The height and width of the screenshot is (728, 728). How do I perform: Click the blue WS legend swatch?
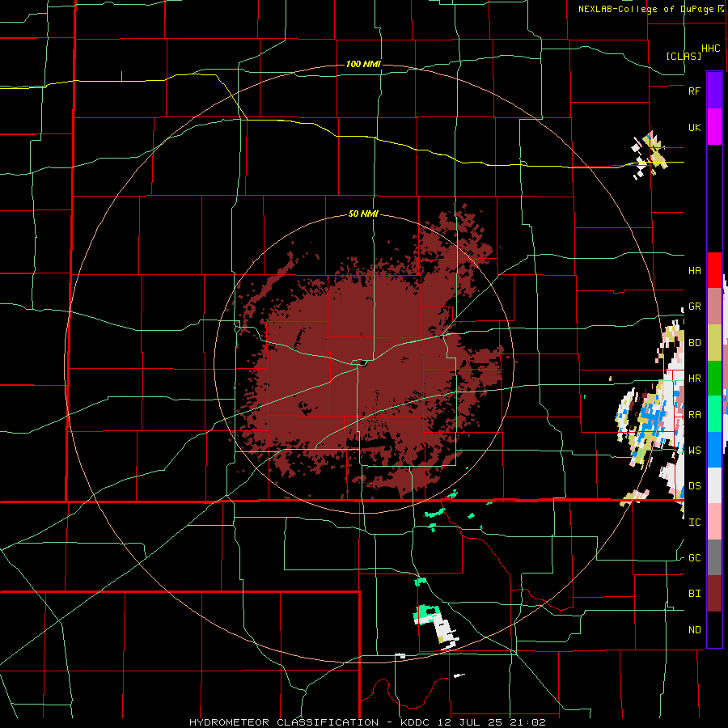(714, 450)
